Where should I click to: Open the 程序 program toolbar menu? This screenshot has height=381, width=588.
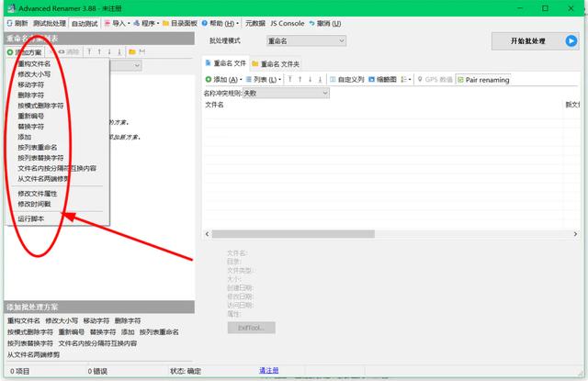pyautogui.click(x=146, y=23)
